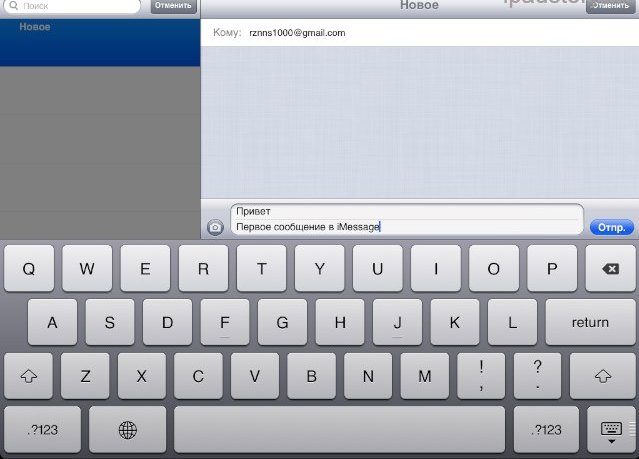This screenshot has width=639, height=459.
Task: Tap the Z key
Action: tap(85, 376)
